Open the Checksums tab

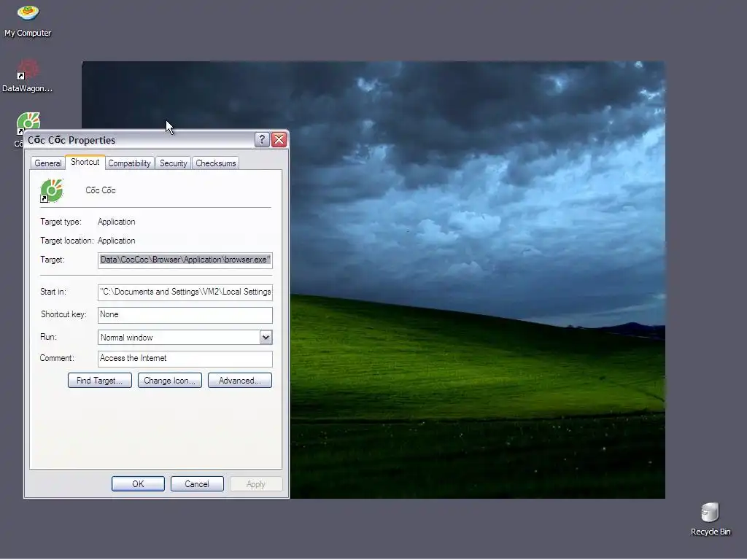[215, 163]
